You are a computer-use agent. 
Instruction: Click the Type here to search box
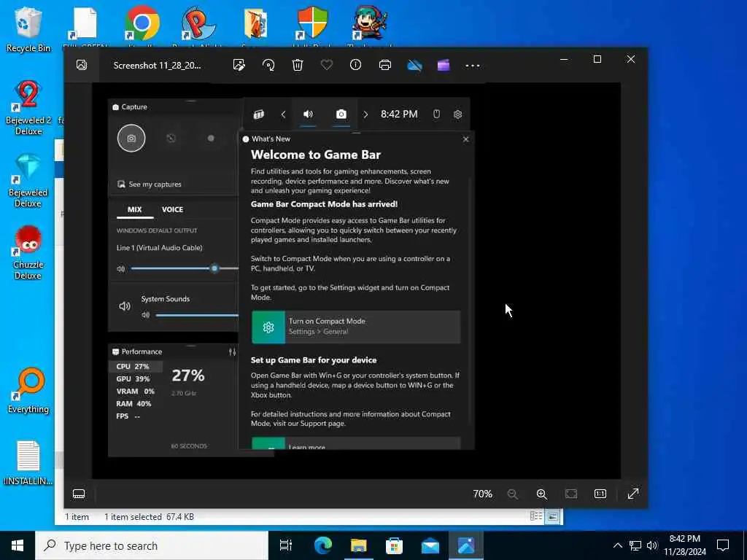pos(152,545)
